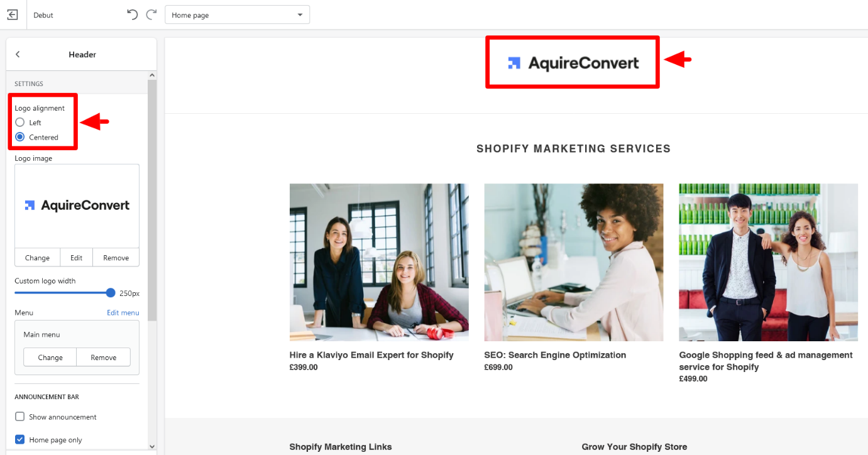The width and height of the screenshot is (868, 455).
Task: Open the Home page dropdown
Action: click(237, 15)
